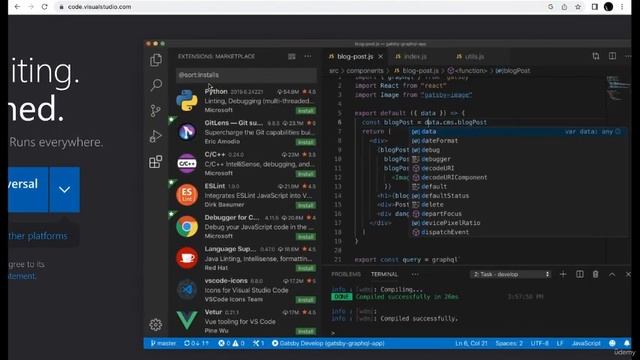Image resolution: width=640 pixels, height=360 pixels.
Task: Click the components breadcrumb segment
Action: tap(365, 71)
